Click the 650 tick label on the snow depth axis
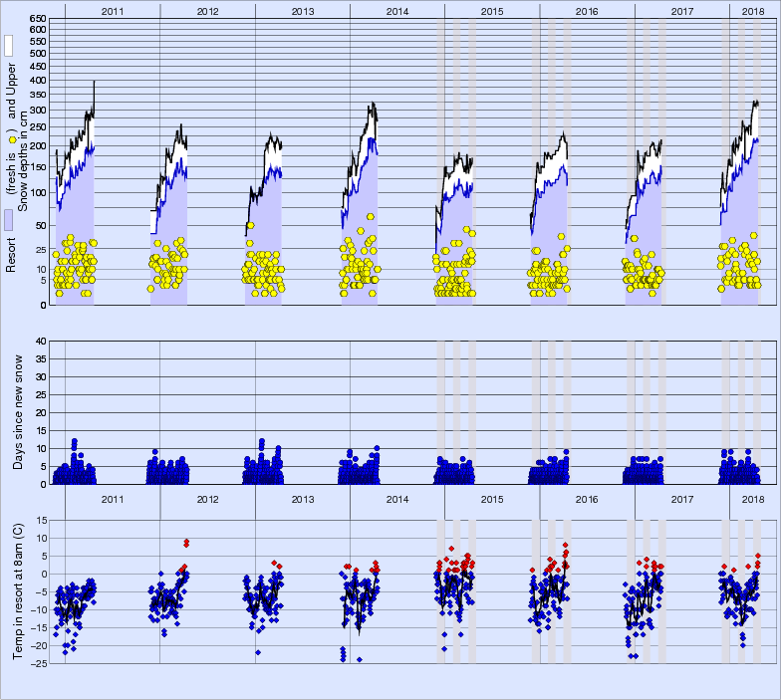Viewport: 781px width, 700px height. (x=36, y=19)
